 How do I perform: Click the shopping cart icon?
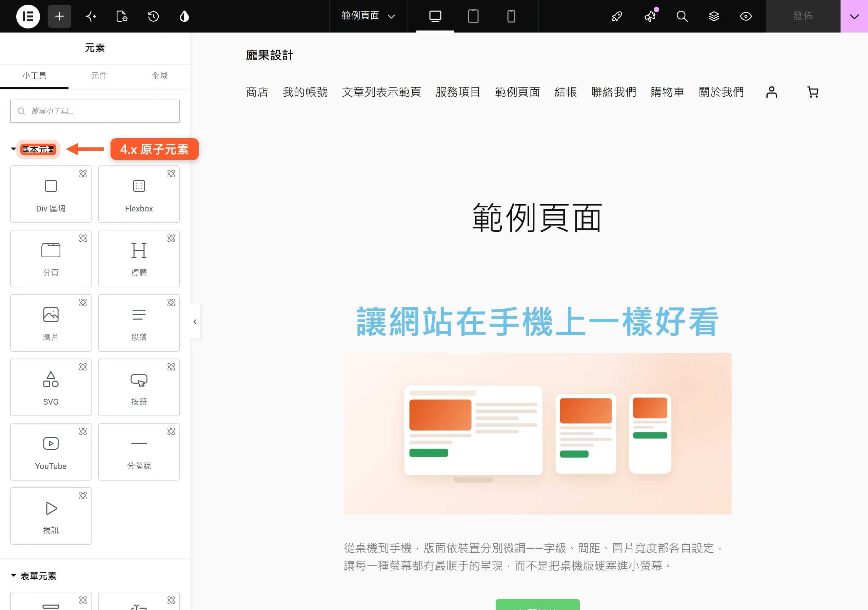(x=813, y=92)
